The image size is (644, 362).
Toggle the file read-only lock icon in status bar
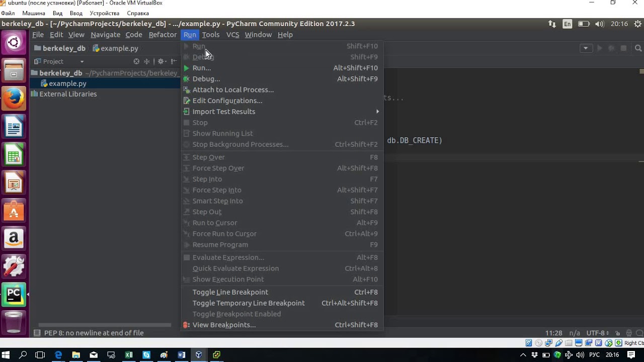coord(618,333)
